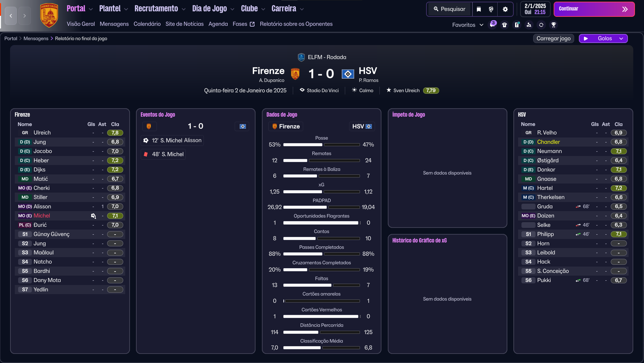
Task: Open the settings gear icon
Action: tap(505, 9)
